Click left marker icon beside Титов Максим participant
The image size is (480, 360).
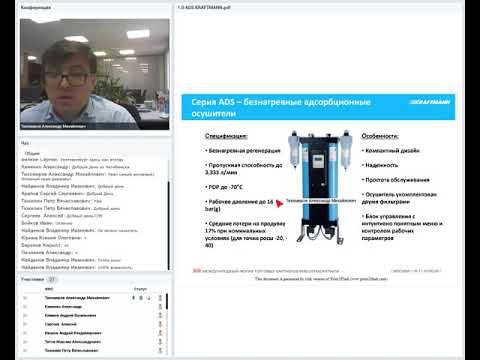tap(25, 342)
